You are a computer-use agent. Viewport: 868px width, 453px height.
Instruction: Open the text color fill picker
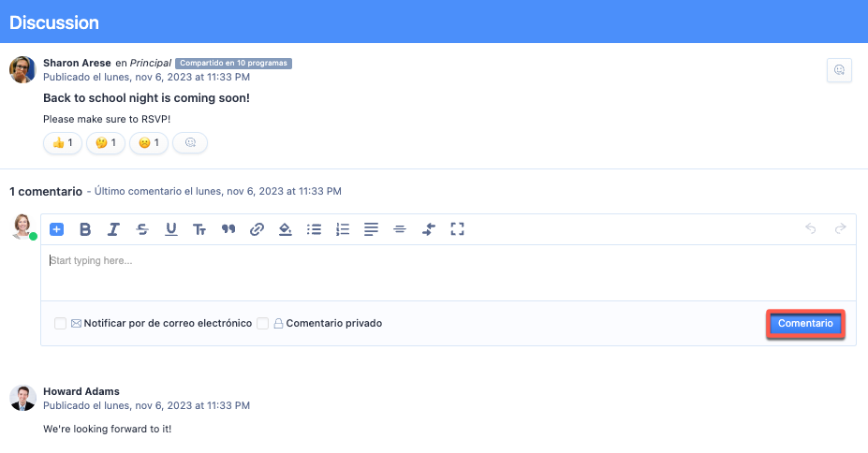point(286,229)
